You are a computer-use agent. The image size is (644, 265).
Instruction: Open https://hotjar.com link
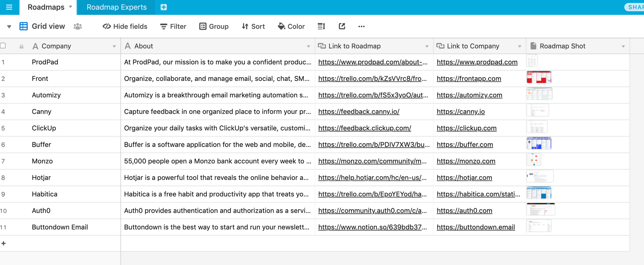[464, 177]
